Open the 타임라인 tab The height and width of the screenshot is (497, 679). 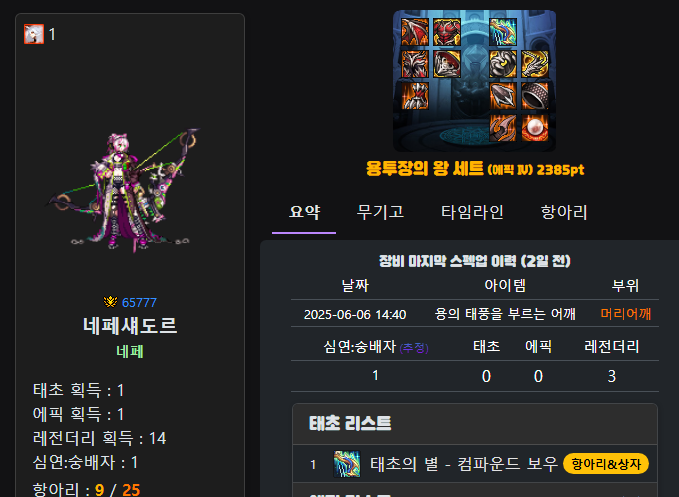(472, 213)
